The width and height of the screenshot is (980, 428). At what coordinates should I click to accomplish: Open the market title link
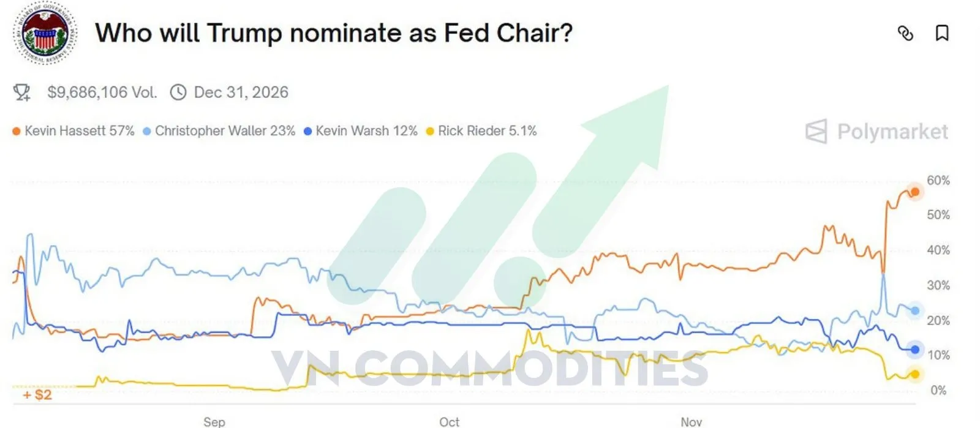[x=334, y=34]
